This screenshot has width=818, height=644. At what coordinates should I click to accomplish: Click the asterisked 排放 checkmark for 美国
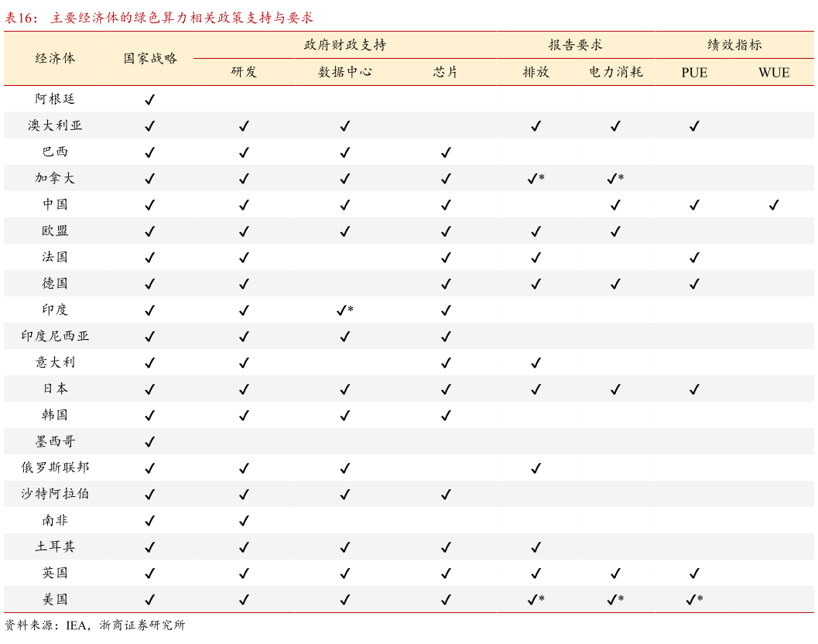pos(536,600)
